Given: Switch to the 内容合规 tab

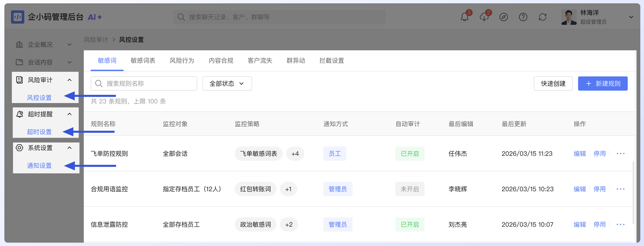Looking at the screenshot, I should point(221,60).
